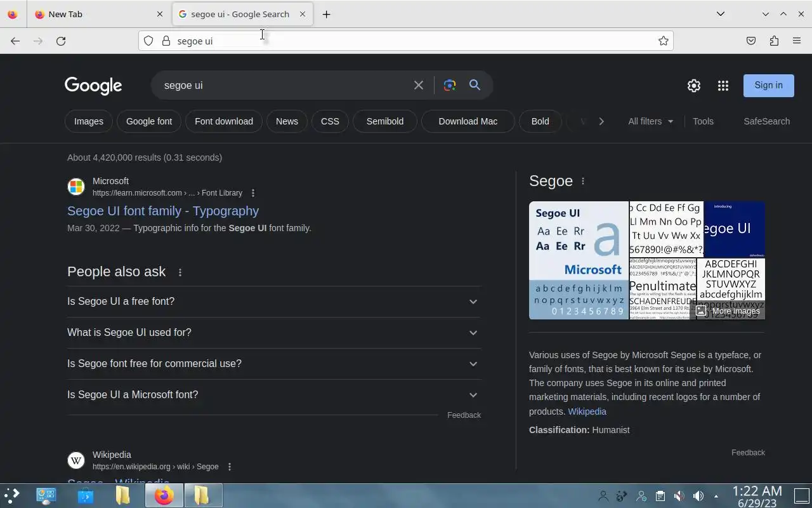
Task: Click the Sign in button
Action: [x=769, y=85]
